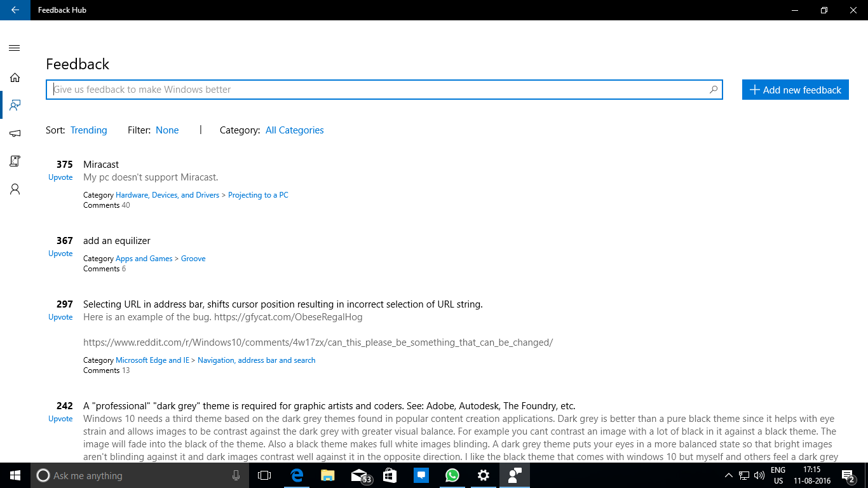Open the Mail app on taskbar
The width and height of the screenshot is (868, 488).
[x=359, y=475]
